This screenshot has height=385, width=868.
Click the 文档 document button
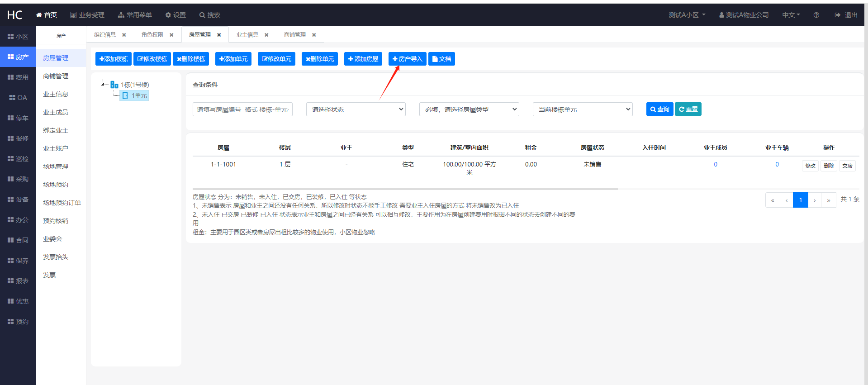[x=441, y=59]
